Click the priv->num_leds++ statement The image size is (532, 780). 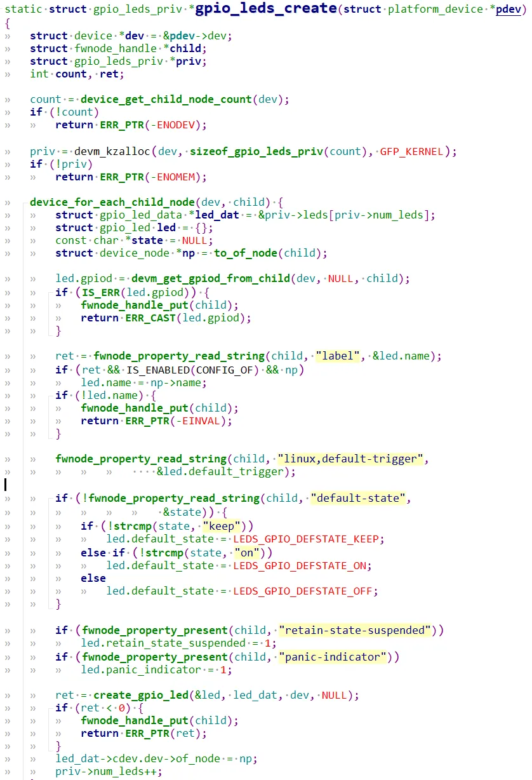[109, 771]
